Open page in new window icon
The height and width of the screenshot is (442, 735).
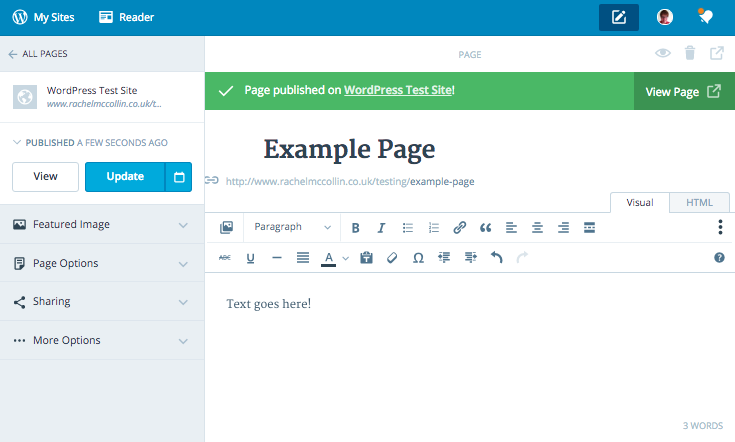717,53
